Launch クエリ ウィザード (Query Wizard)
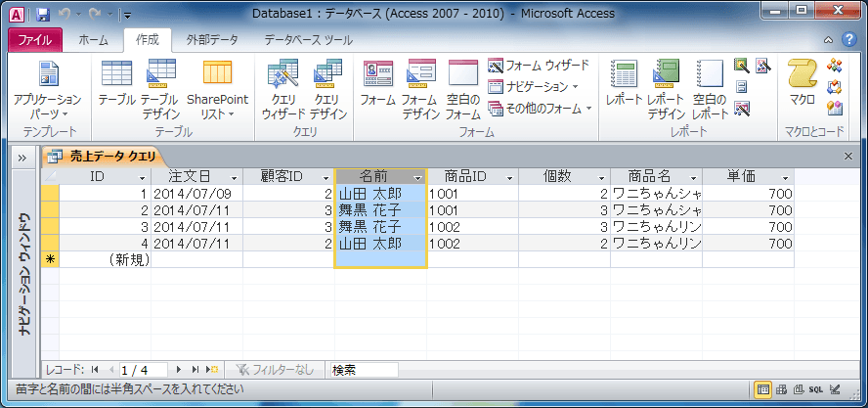The image size is (868, 408). point(283,89)
